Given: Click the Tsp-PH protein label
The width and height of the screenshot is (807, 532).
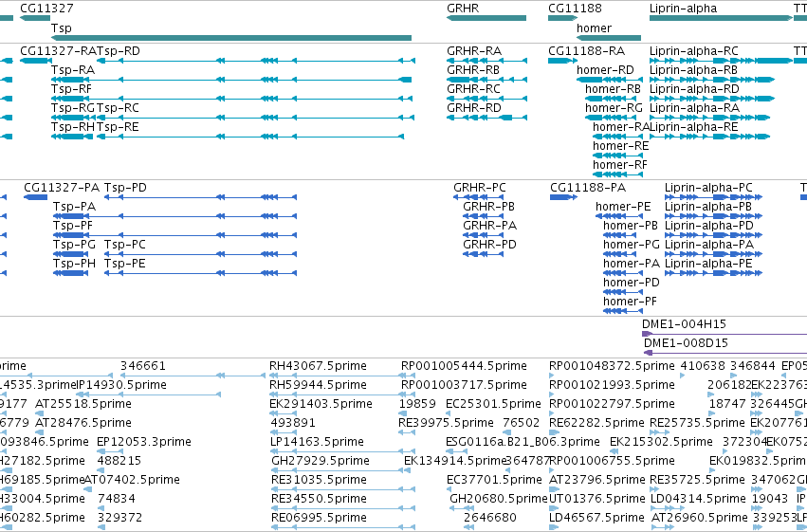Looking at the screenshot, I should click(74, 264).
